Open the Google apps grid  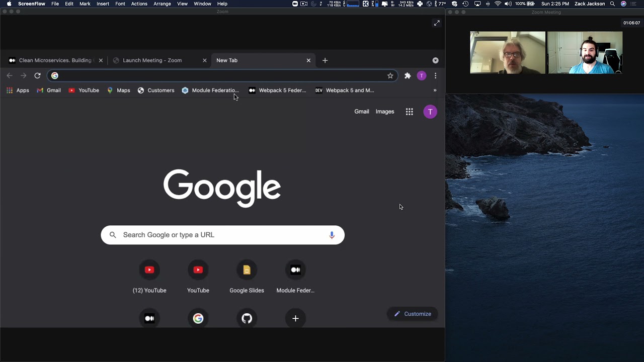tap(410, 112)
